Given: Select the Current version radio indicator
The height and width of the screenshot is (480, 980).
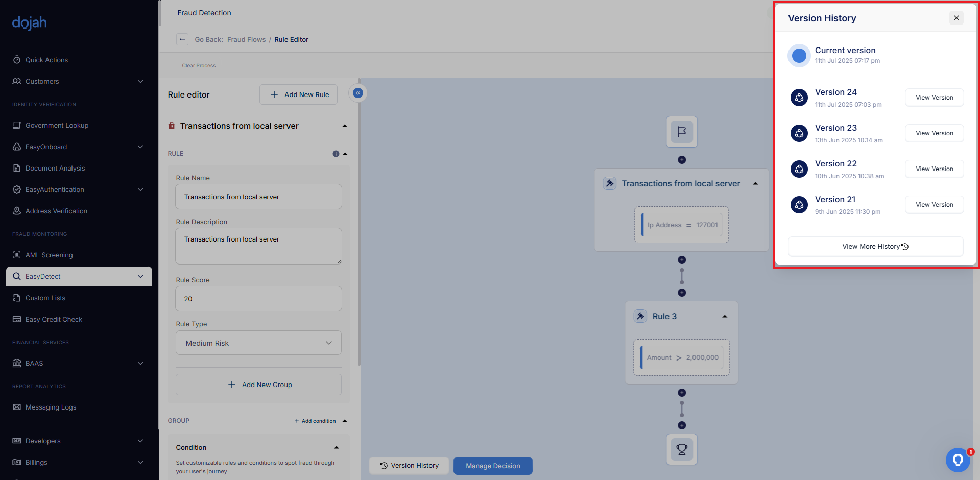Looking at the screenshot, I should [x=799, y=55].
